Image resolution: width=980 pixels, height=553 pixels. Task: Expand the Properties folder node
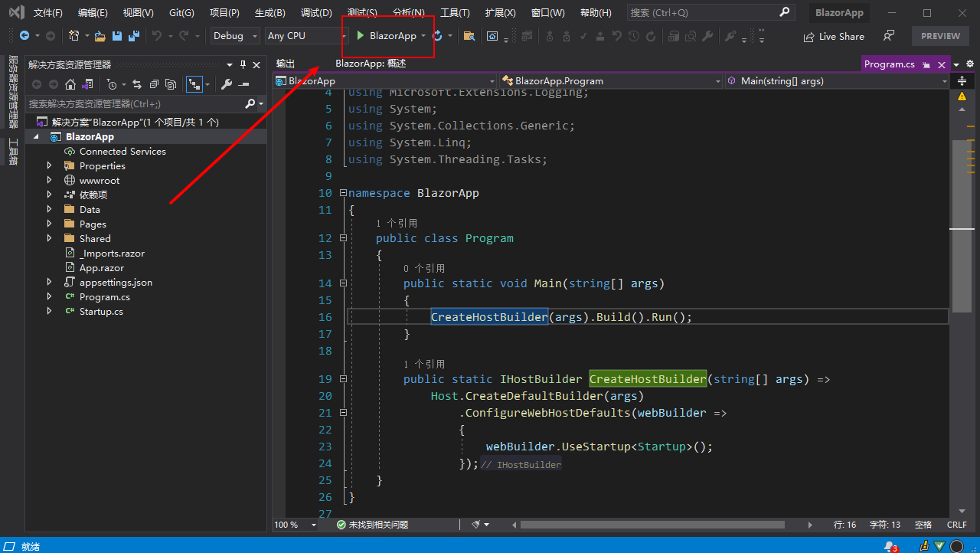(x=50, y=165)
